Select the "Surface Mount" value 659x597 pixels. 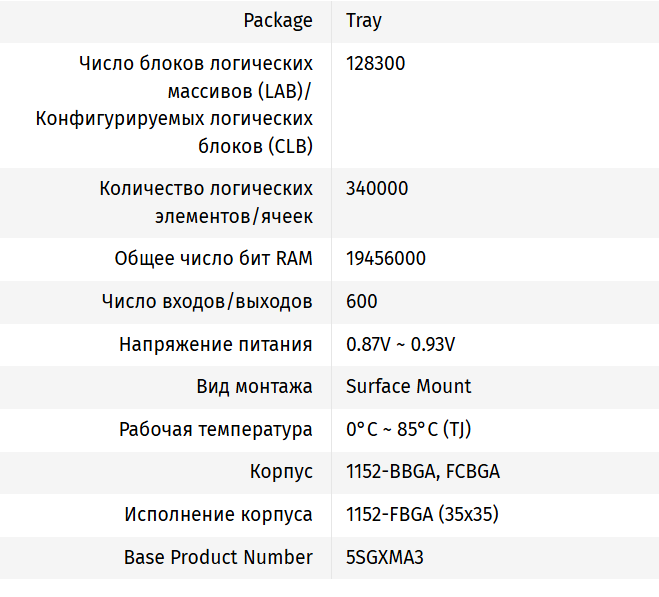point(409,386)
